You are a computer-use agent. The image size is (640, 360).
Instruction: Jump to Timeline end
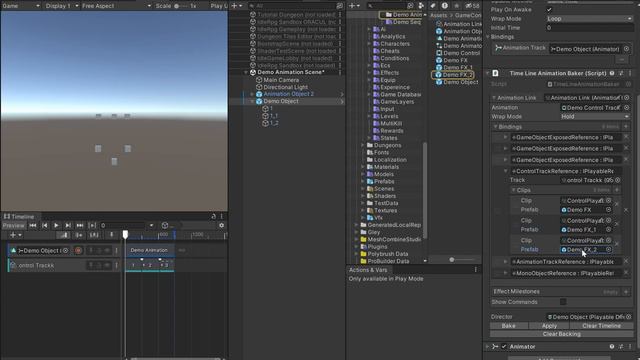click(x=80, y=225)
